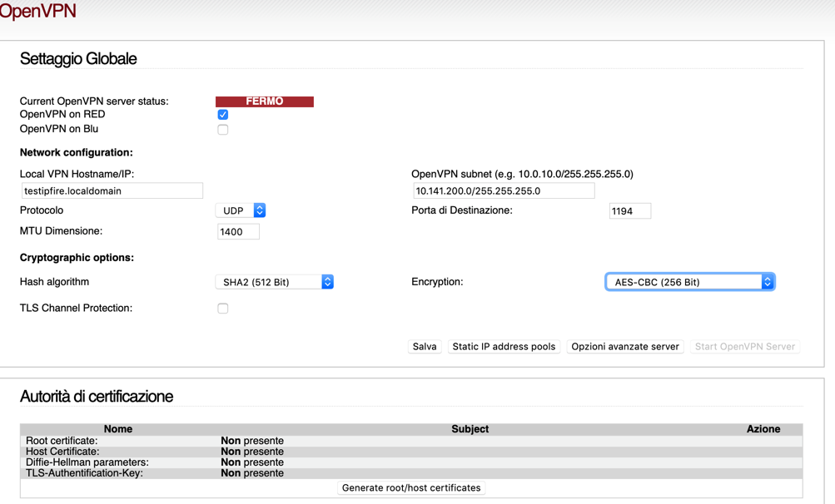Image resolution: width=835 pixels, height=504 pixels.
Task: Click the Hash algorithm label
Action: pyautogui.click(x=54, y=282)
